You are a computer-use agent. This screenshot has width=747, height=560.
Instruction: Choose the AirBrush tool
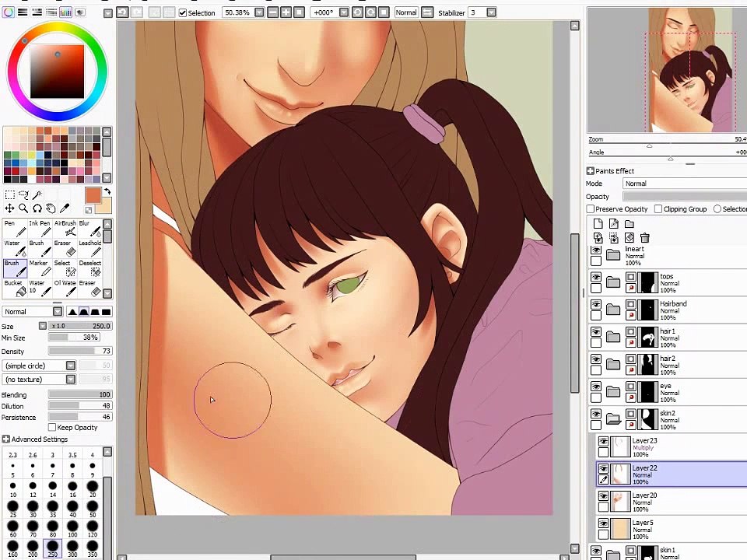click(65, 228)
